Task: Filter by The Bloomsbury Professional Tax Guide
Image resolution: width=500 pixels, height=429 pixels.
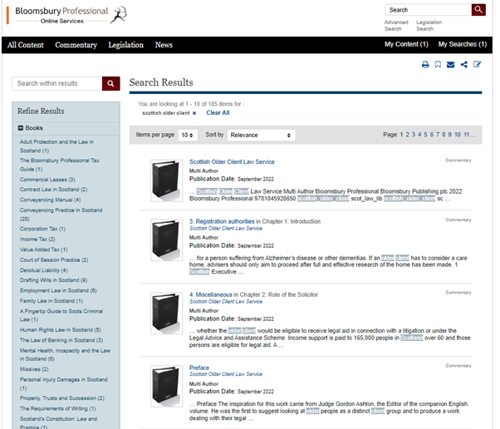Action: tap(60, 165)
